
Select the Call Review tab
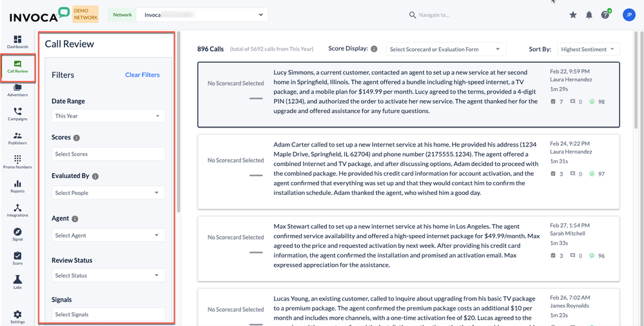coord(17,66)
